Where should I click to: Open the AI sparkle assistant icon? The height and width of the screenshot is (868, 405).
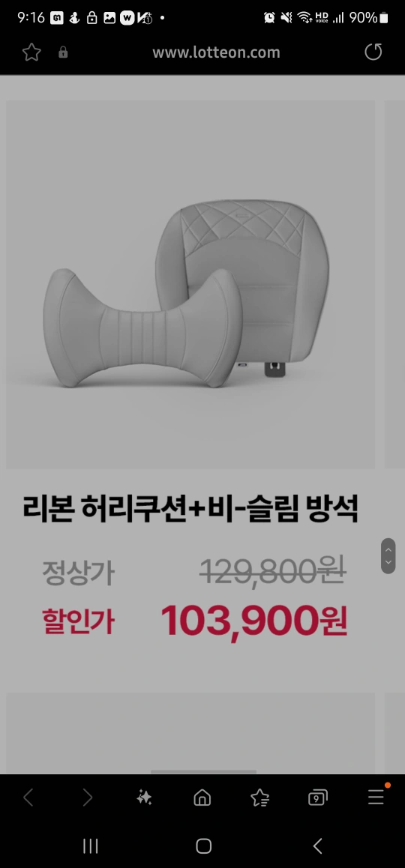pos(145,798)
